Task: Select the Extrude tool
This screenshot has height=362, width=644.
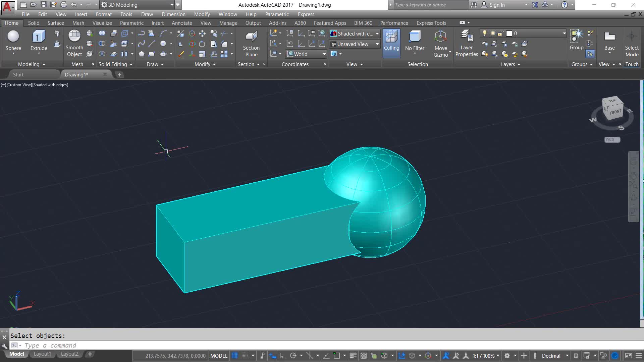Action: [x=39, y=37]
